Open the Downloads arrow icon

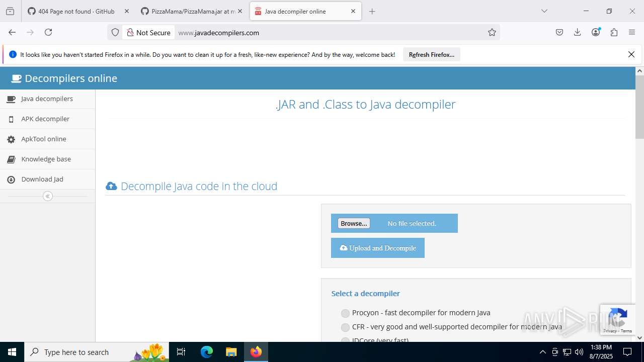click(x=578, y=32)
